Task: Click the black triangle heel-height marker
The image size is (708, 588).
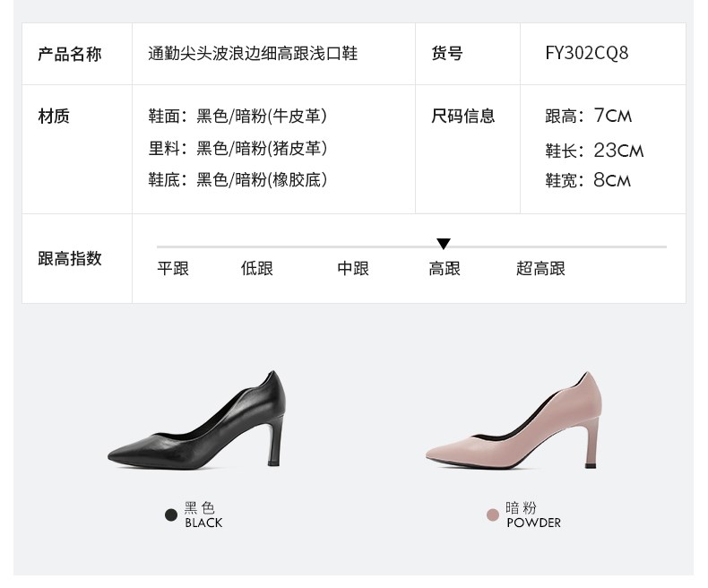Action: click(444, 244)
